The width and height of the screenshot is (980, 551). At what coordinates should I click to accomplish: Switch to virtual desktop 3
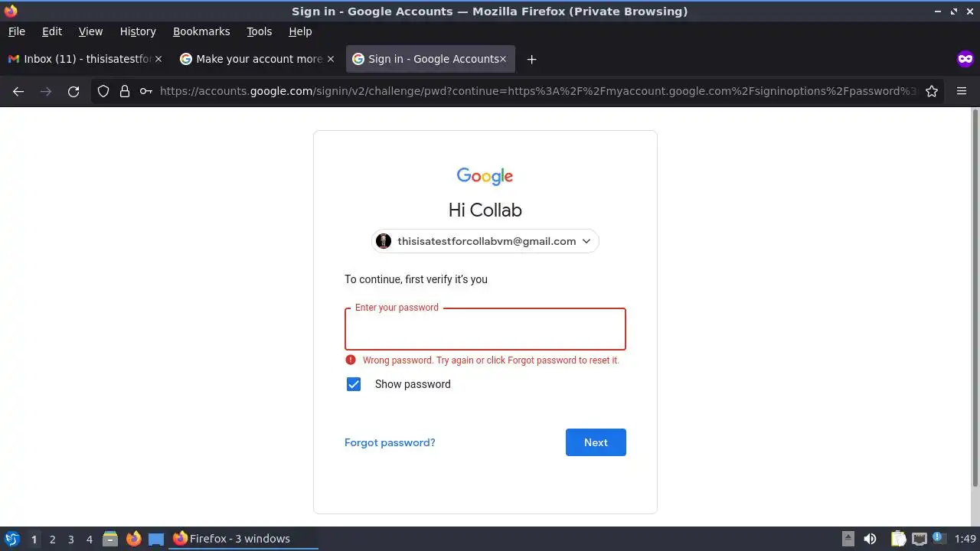pyautogui.click(x=70, y=539)
